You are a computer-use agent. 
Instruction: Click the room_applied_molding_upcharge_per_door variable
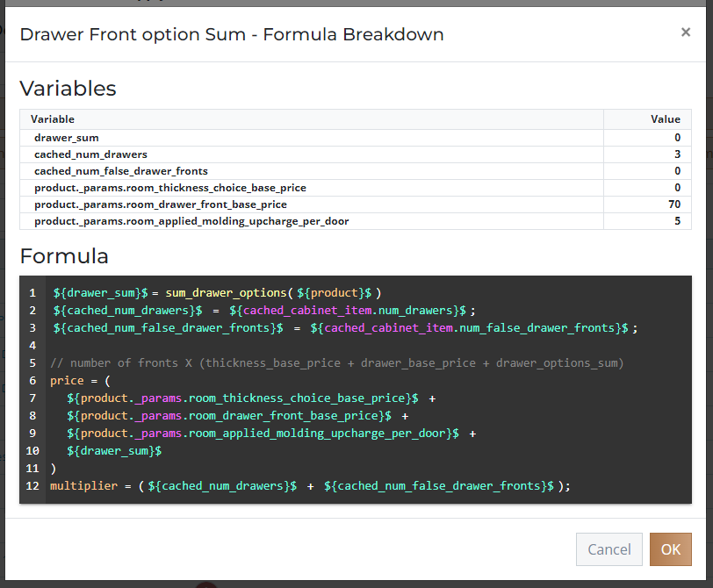191,221
